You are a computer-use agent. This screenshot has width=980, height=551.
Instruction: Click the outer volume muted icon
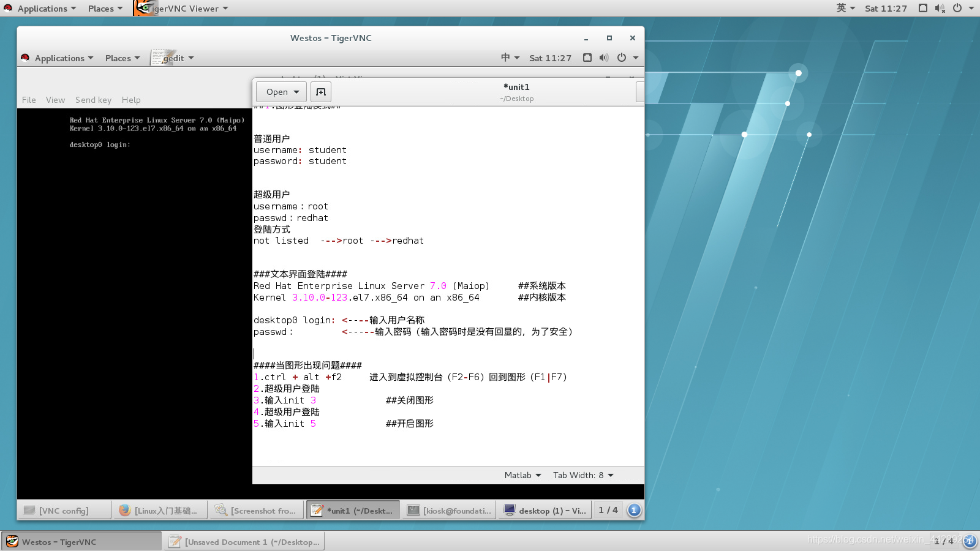940,8
